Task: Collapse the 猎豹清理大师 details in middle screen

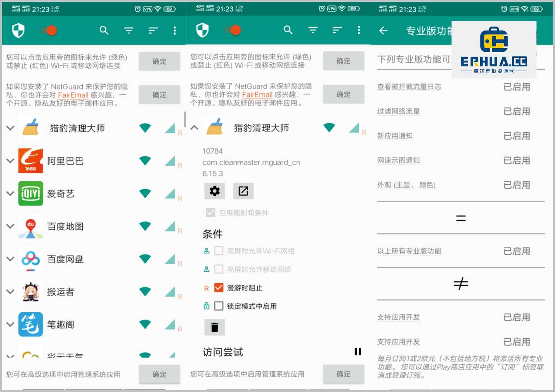Action: 194,127
